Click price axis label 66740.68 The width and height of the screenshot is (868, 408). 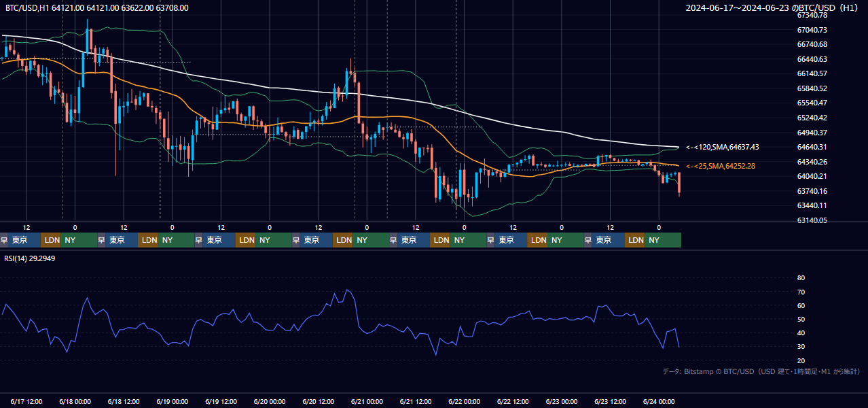tap(812, 44)
